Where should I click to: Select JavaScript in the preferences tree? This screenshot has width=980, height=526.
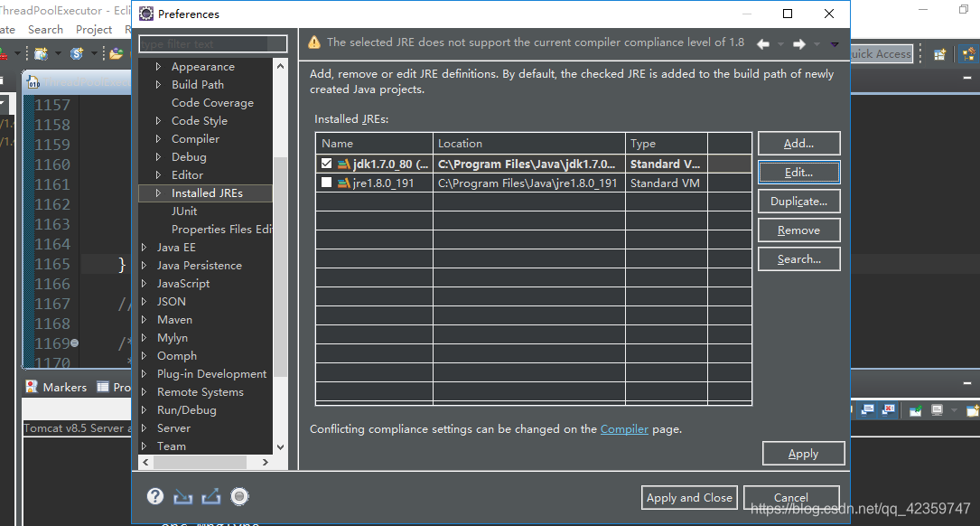[x=183, y=284]
